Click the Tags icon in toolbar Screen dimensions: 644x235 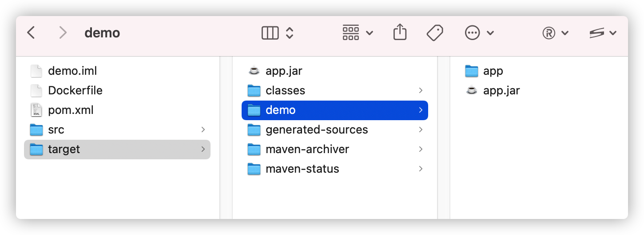435,33
